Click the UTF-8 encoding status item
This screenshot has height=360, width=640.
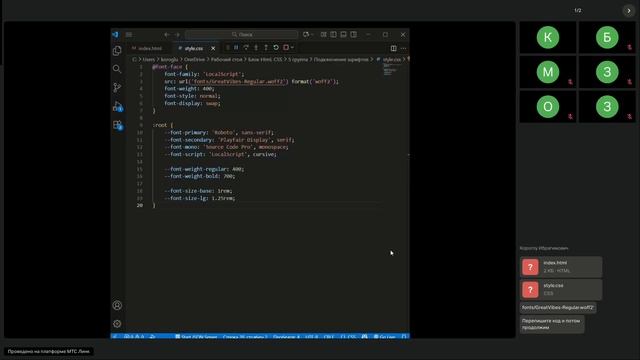click(x=311, y=337)
